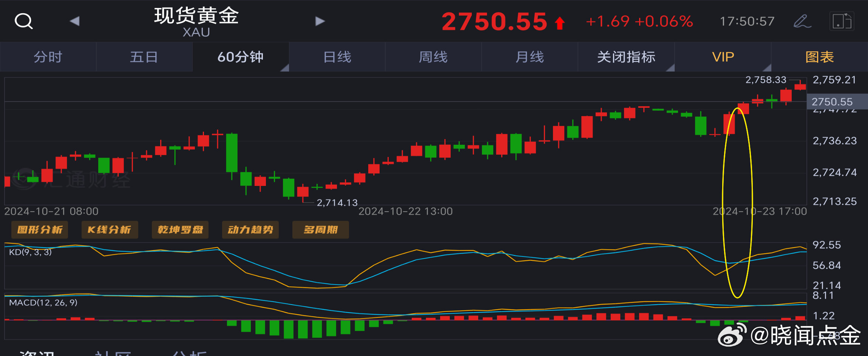Switch to the 周线 tab
This screenshot has height=356, width=868.
pos(433,57)
